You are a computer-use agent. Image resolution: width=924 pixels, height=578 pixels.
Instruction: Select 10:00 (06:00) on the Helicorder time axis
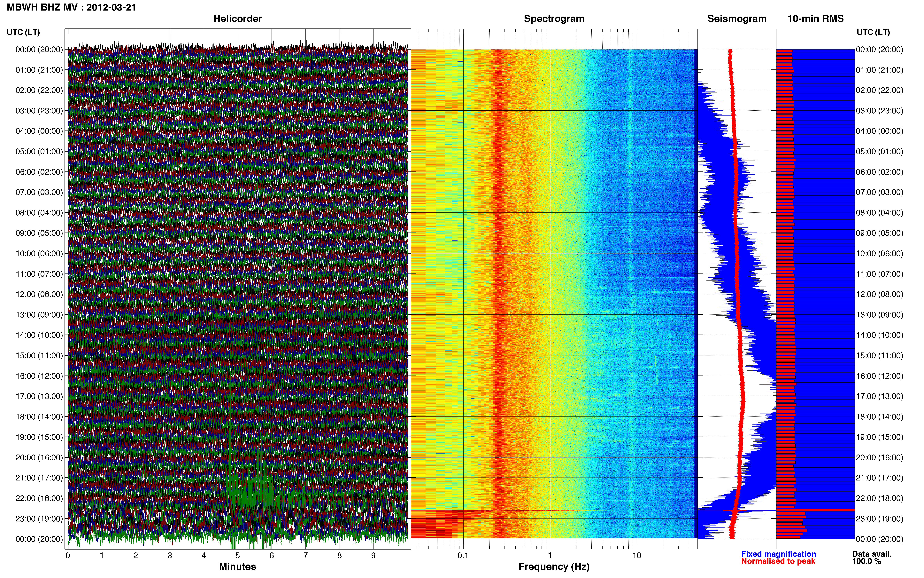coord(39,253)
